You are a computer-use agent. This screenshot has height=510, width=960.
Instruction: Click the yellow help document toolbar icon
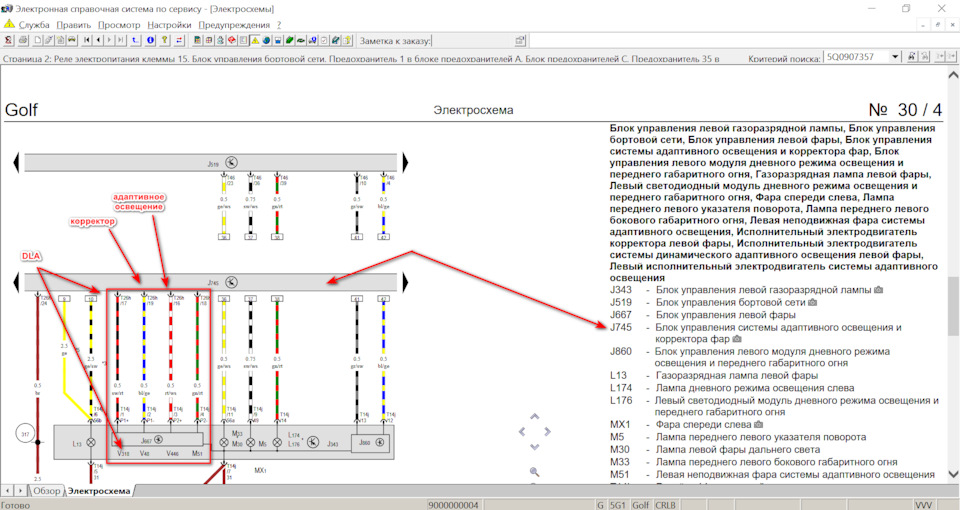point(347,40)
